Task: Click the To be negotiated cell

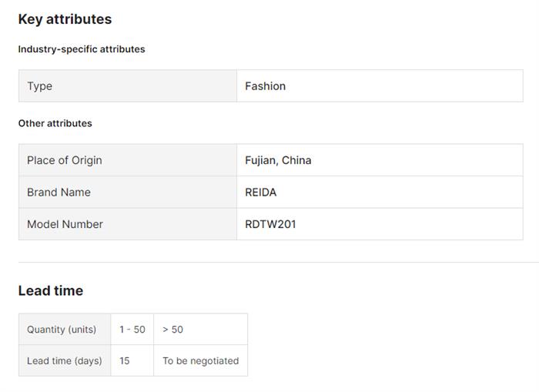Action: [200, 360]
